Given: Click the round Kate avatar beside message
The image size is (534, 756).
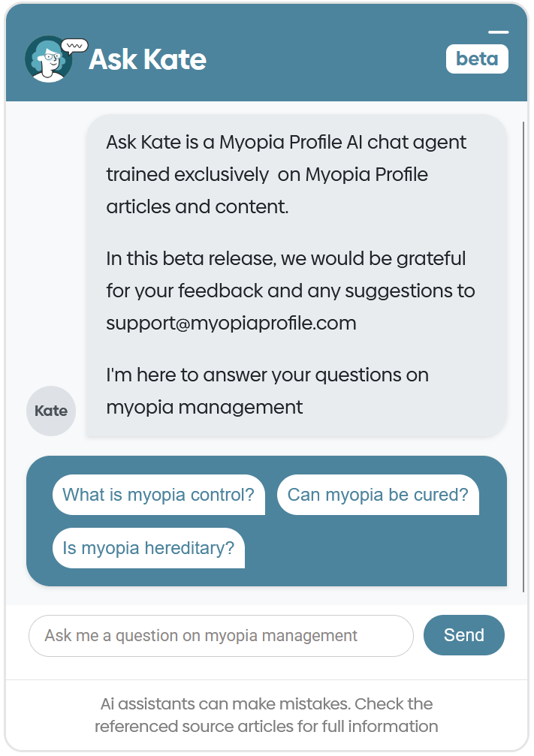Looking at the screenshot, I should pyautogui.click(x=51, y=411).
